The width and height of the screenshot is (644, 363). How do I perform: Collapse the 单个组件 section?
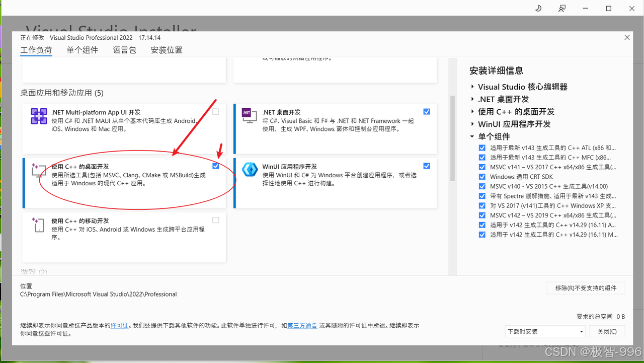click(472, 136)
